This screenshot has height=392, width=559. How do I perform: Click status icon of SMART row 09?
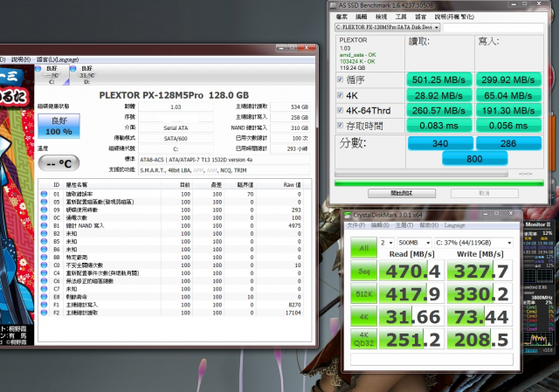pos(45,210)
